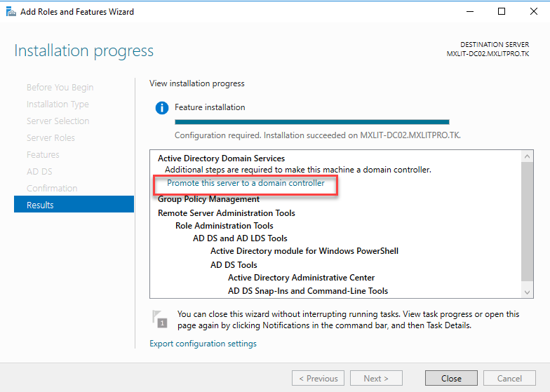The height and width of the screenshot is (392, 550).
Task: Click the Close button
Action: point(451,379)
